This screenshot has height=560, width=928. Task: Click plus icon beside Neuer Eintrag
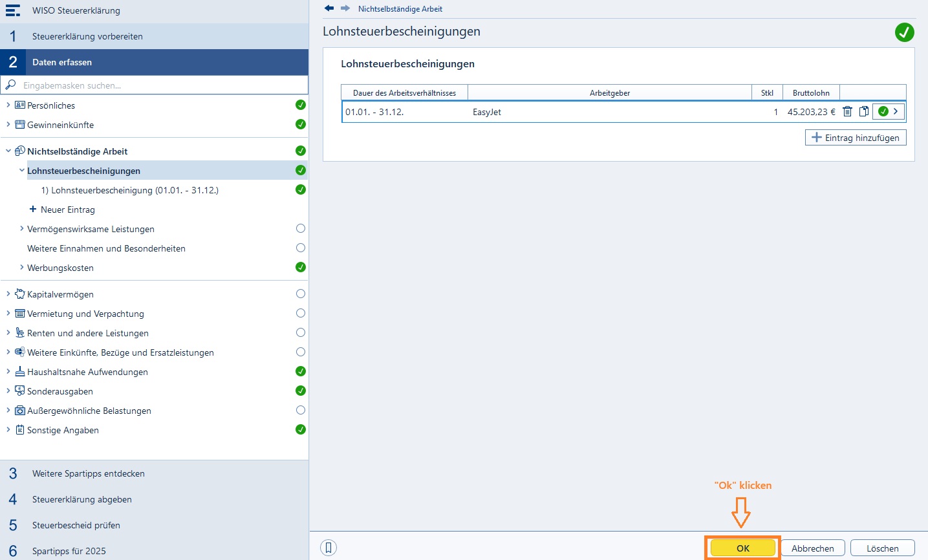(33, 209)
